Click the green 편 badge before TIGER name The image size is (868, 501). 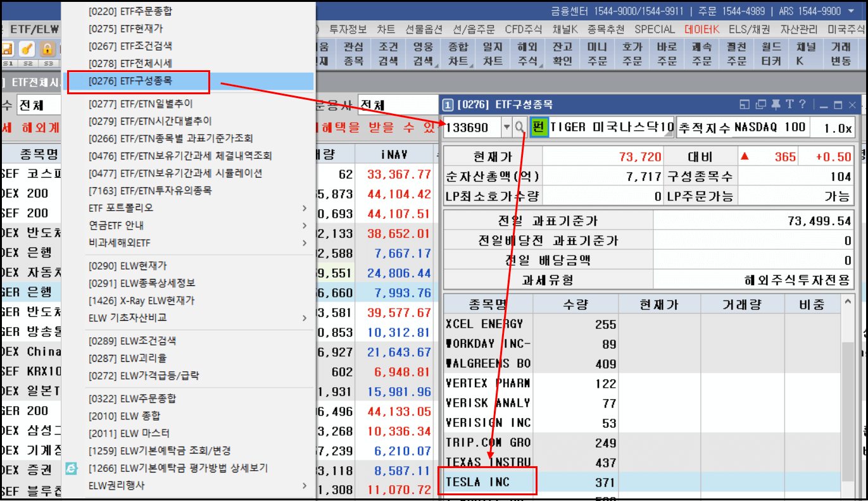click(539, 127)
